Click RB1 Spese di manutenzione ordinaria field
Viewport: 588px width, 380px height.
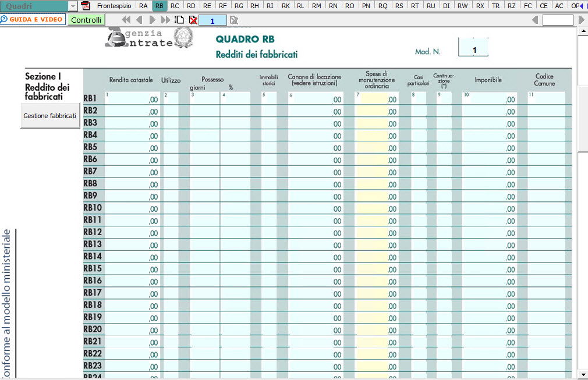pos(377,98)
